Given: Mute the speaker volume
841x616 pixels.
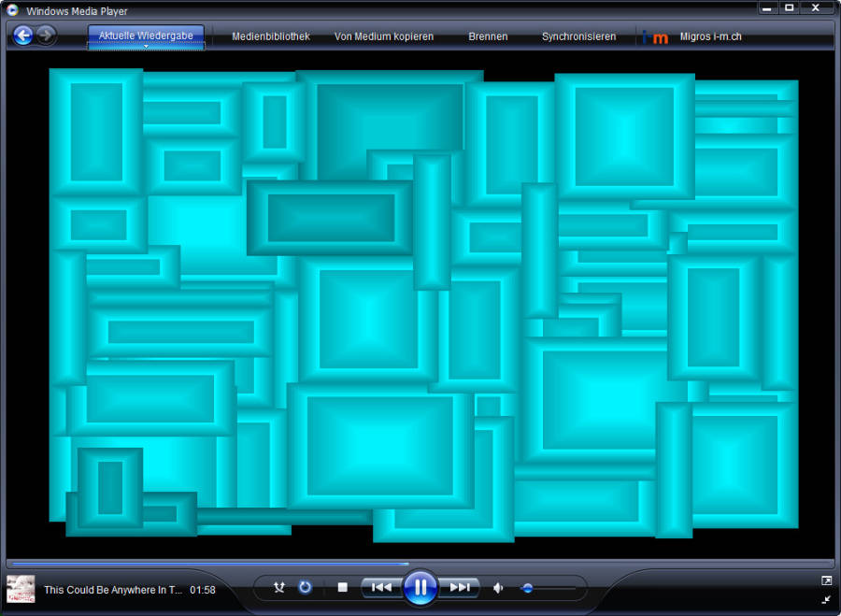Looking at the screenshot, I should [498, 588].
